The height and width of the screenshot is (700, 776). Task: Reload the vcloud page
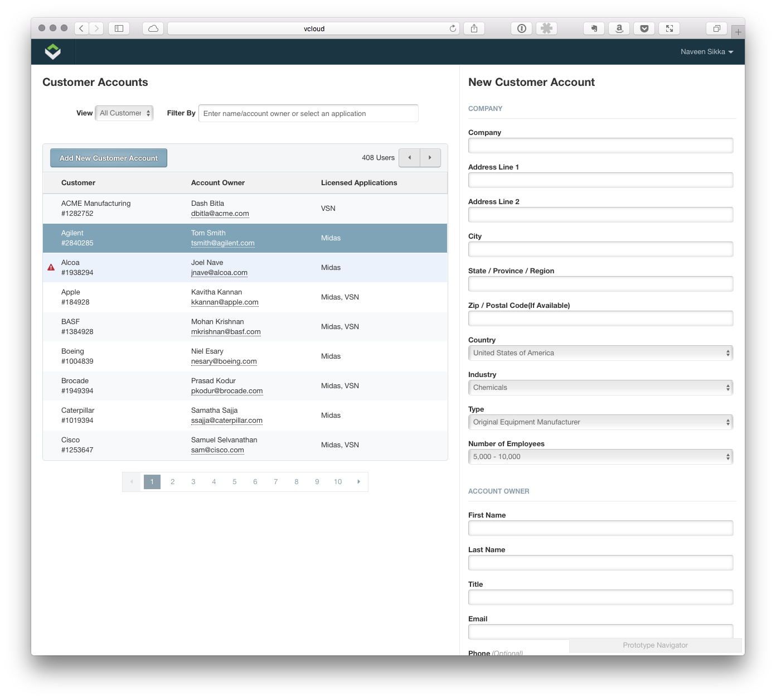(453, 28)
